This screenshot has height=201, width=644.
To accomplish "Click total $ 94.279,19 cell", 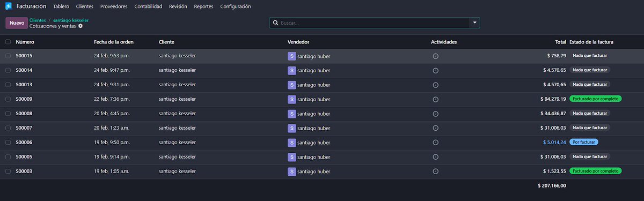I will (x=553, y=99).
